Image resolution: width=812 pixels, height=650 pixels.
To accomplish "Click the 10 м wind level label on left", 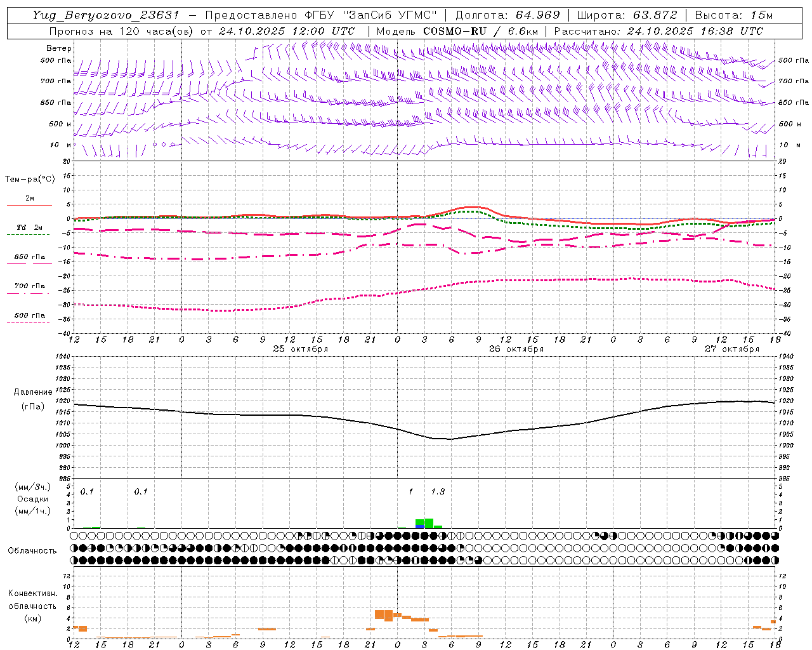I will click(61, 145).
